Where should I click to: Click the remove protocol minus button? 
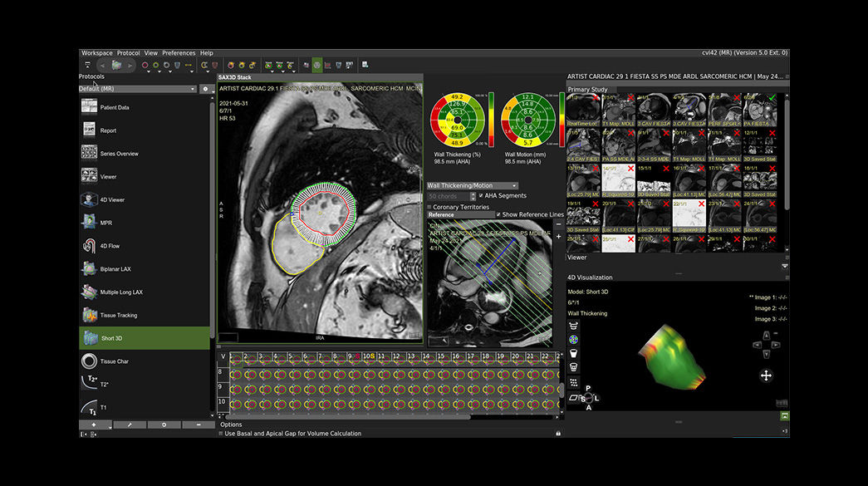197,425
